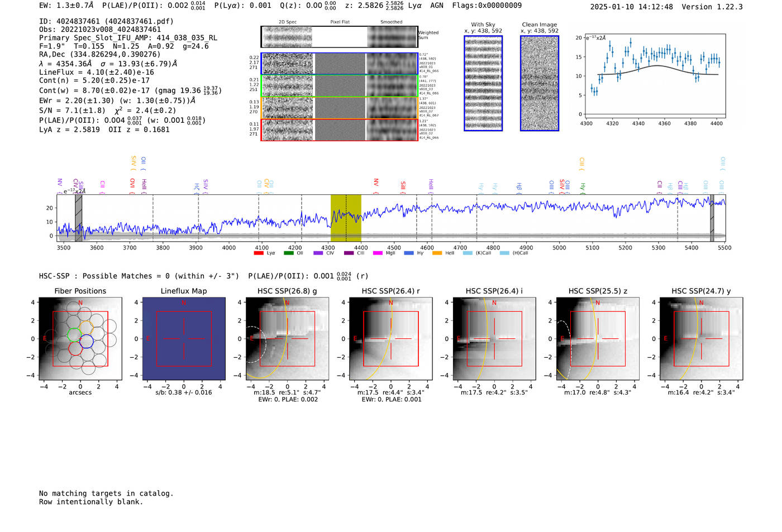Click the orange HeII legend swatch
This screenshot has width=782, height=532.
[x=437, y=253]
